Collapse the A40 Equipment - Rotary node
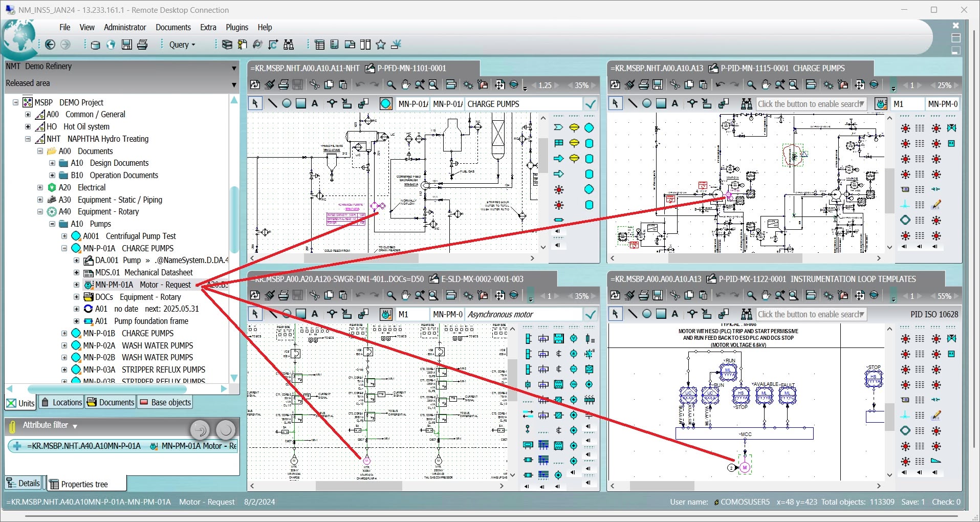 [40, 211]
